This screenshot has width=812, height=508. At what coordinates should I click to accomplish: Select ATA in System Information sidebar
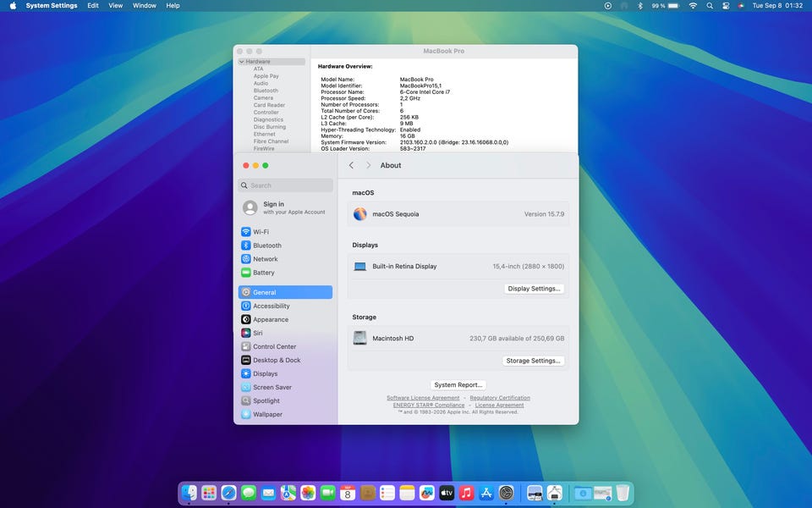pyautogui.click(x=259, y=69)
